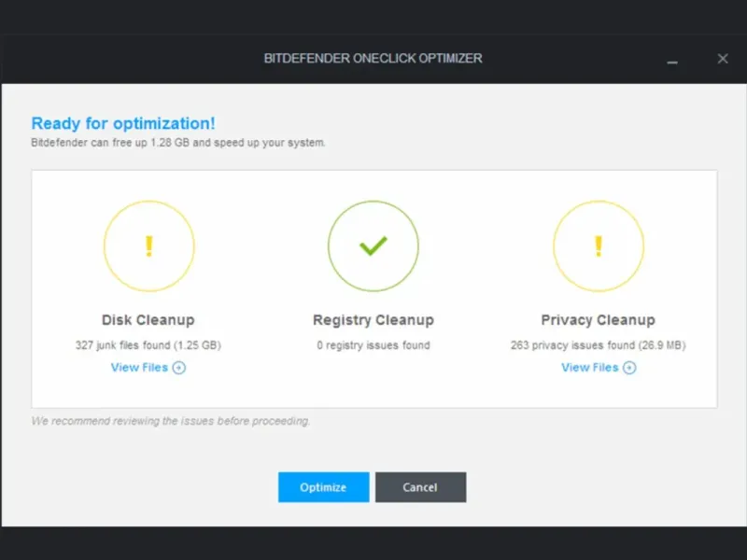Click the Bitdefender OneClick Optimizer title bar text

pyautogui.click(x=373, y=59)
